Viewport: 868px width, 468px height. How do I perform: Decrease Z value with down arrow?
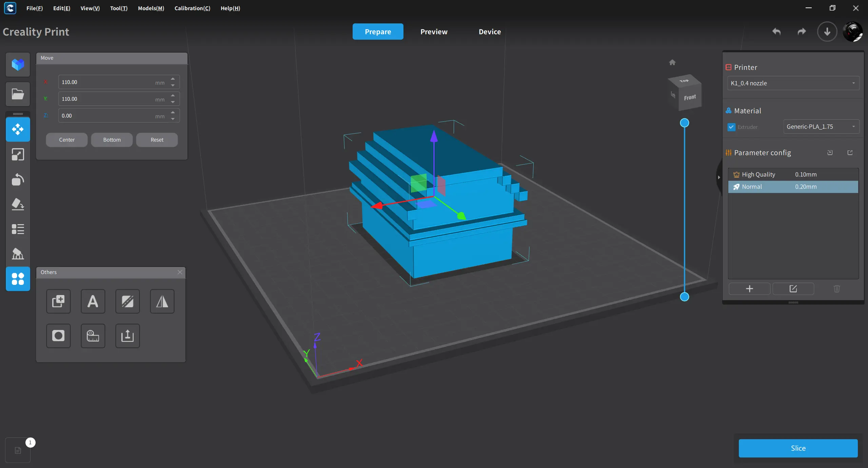(x=173, y=119)
